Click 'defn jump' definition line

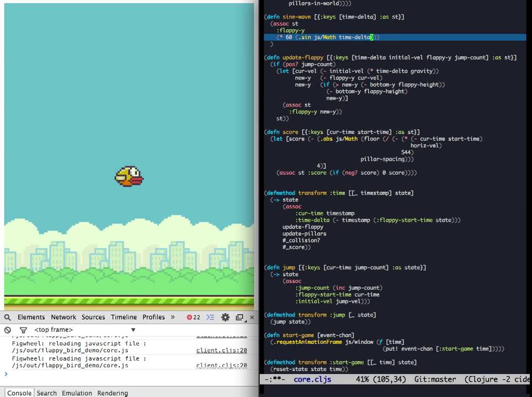[345, 267]
